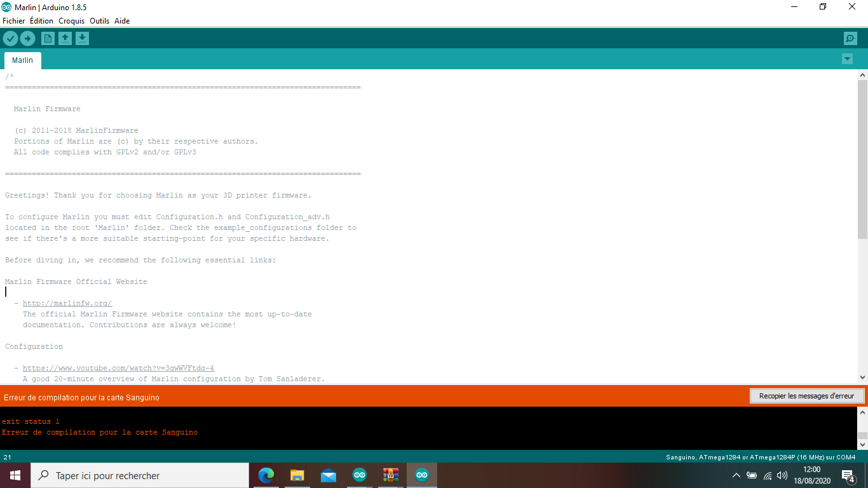Screen dimensions: 868x488
Task: Click the Upload (right arrow) button
Action: 27,39
